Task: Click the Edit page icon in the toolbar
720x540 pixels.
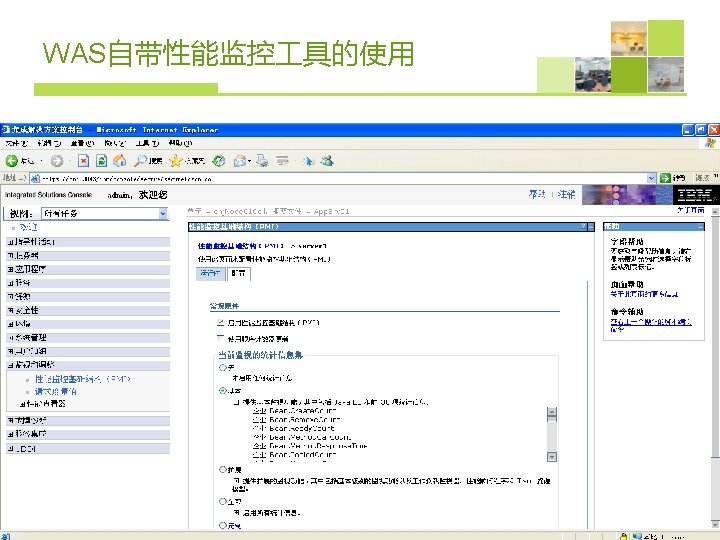Action: 282,161
